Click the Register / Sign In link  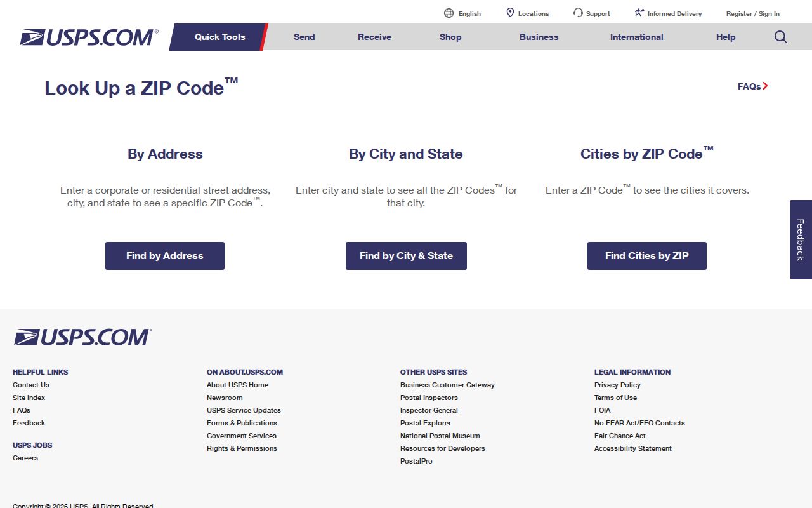click(x=753, y=13)
